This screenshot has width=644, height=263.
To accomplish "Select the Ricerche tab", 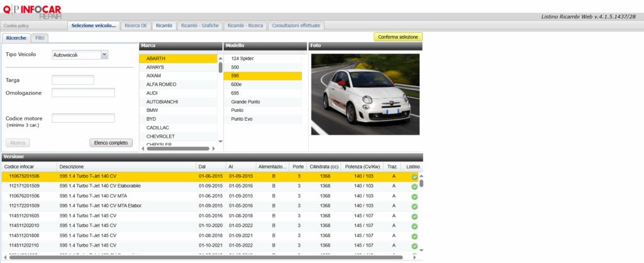I will click(16, 38).
